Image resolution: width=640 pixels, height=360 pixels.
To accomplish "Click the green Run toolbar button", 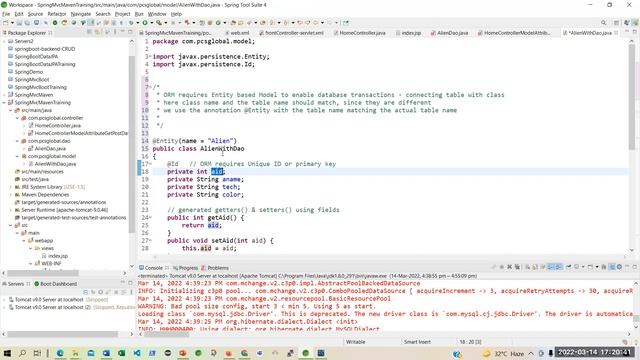I will point(144,23).
